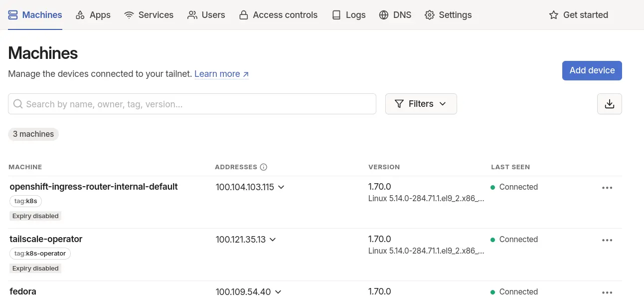This screenshot has width=644, height=298.
Task: Open three-dot menu for openshift-ingress-router-internal-default
Action: [x=607, y=188]
